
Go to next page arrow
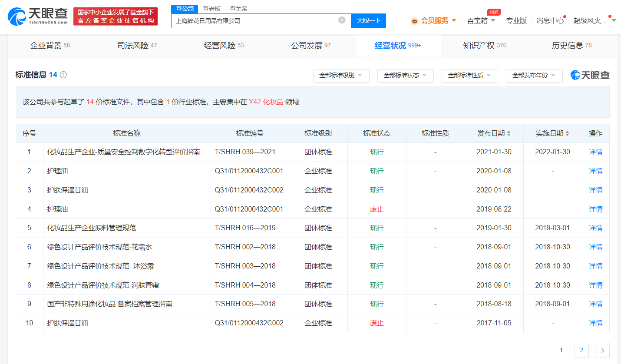602,350
